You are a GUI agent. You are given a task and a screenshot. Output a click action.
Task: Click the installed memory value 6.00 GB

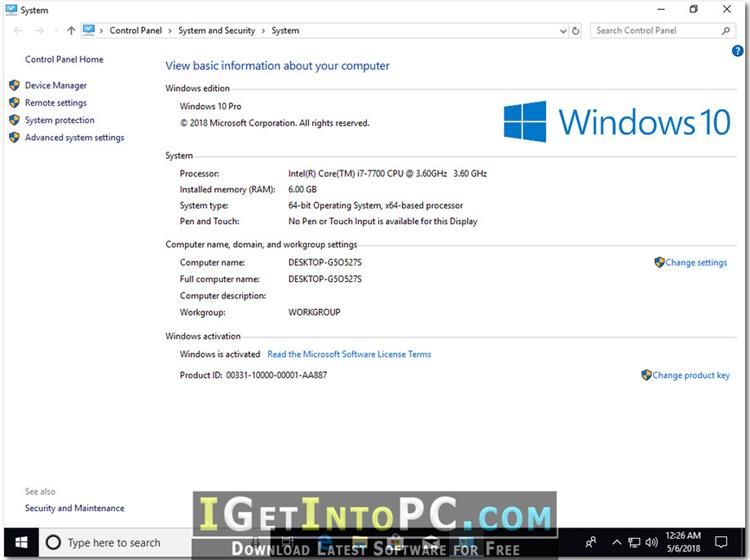tap(302, 189)
